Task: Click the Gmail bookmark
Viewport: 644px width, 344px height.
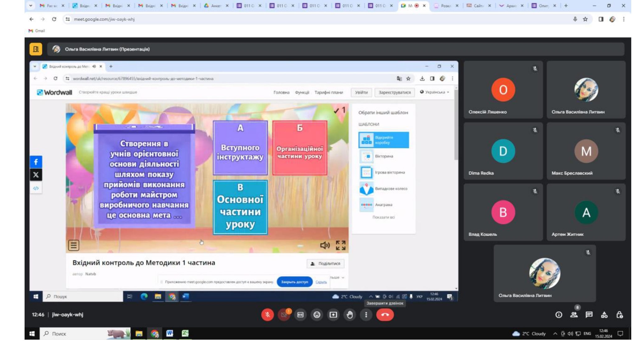Action: 37,31
